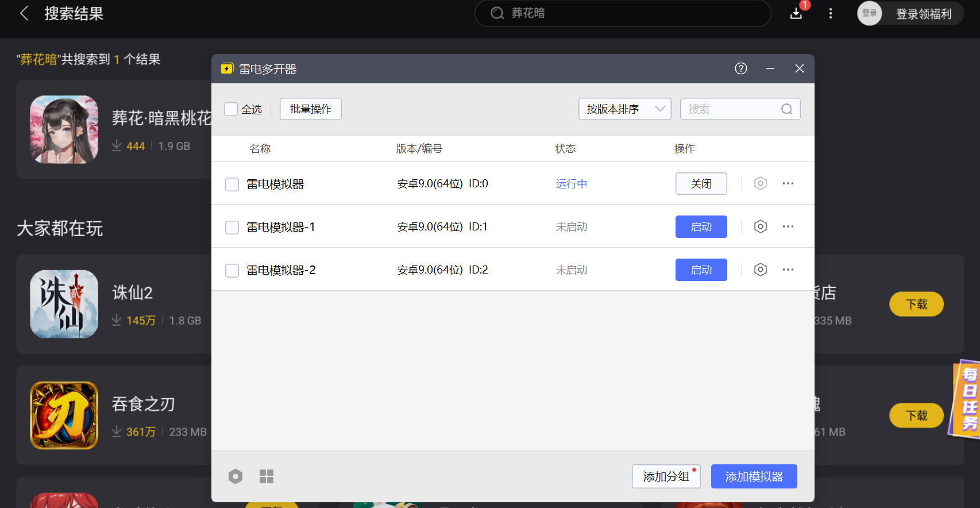Click the search magnifier in multi-opener
This screenshot has width=980, height=508.
point(787,109)
